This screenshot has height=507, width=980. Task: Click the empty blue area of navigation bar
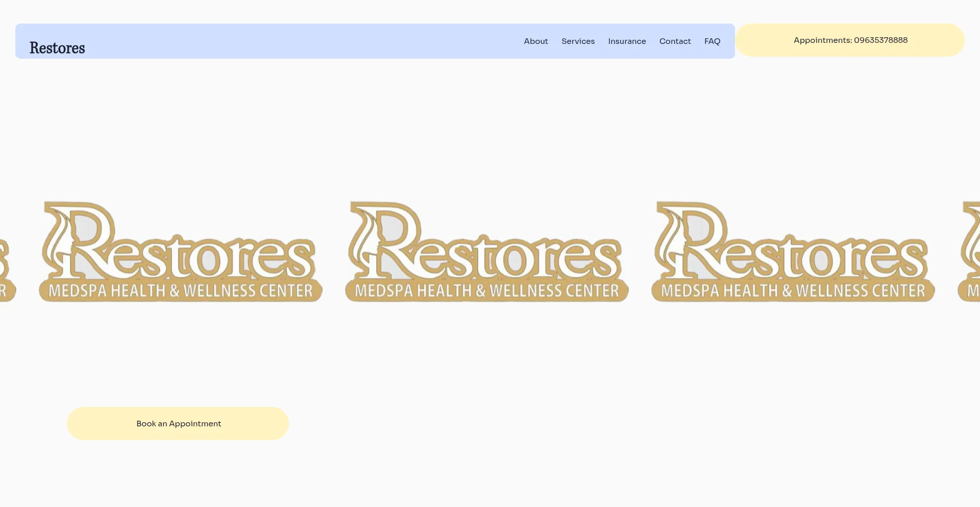tap(306, 41)
